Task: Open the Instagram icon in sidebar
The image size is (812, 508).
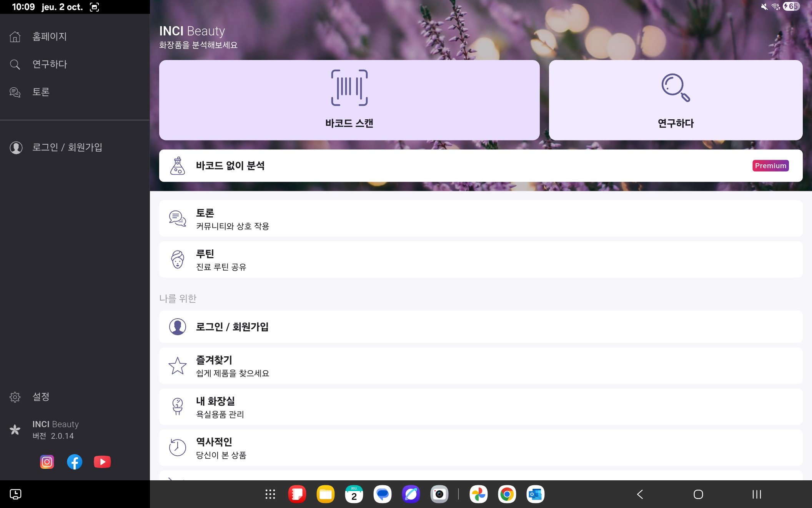Action: (x=47, y=462)
